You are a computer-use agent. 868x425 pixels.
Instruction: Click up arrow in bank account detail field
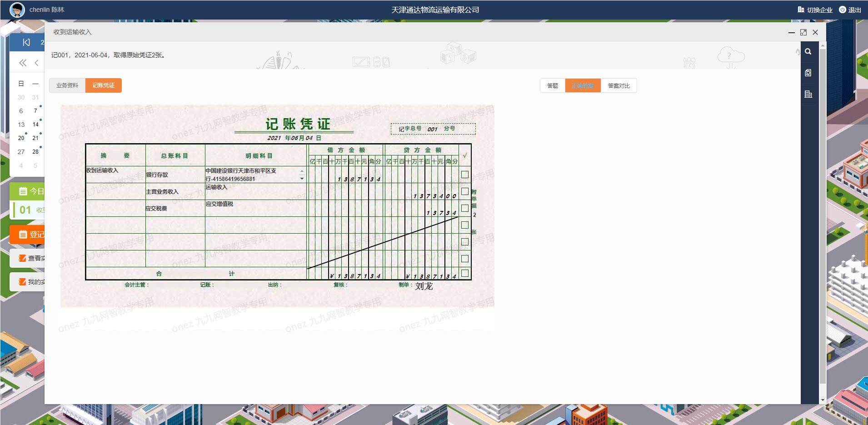[x=302, y=171]
